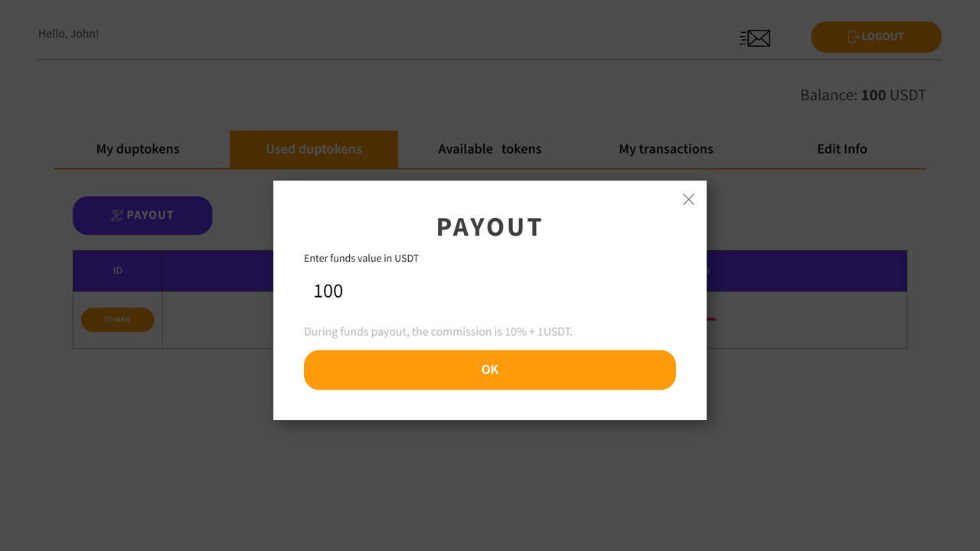Start a payout with the PAYOUT button
This screenshot has height=551, width=980.
[x=142, y=215]
